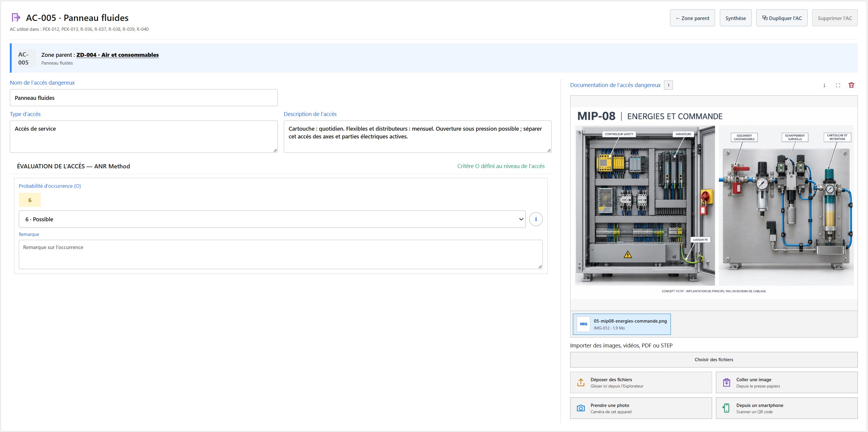Click the 'Documentation de l'accès dangereux' heading

pyautogui.click(x=615, y=85)
